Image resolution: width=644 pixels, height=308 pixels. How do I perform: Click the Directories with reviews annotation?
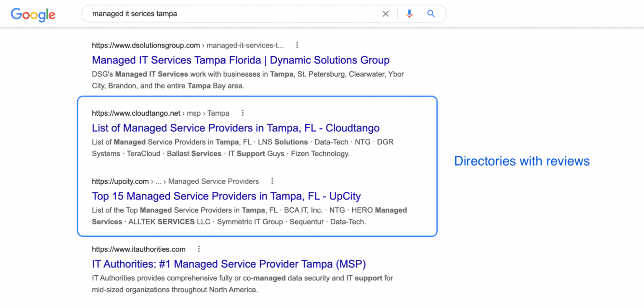pos(522,161)
